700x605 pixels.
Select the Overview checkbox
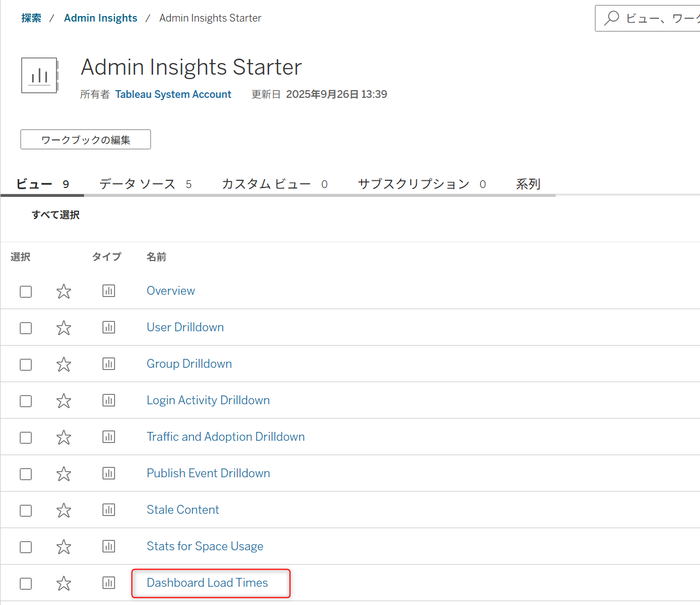[25, 291]
